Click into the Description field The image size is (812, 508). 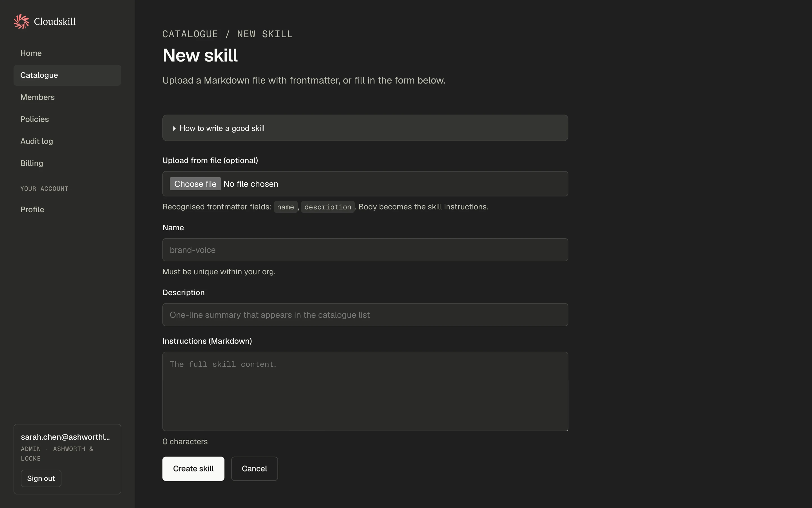(x=365, y=315)
